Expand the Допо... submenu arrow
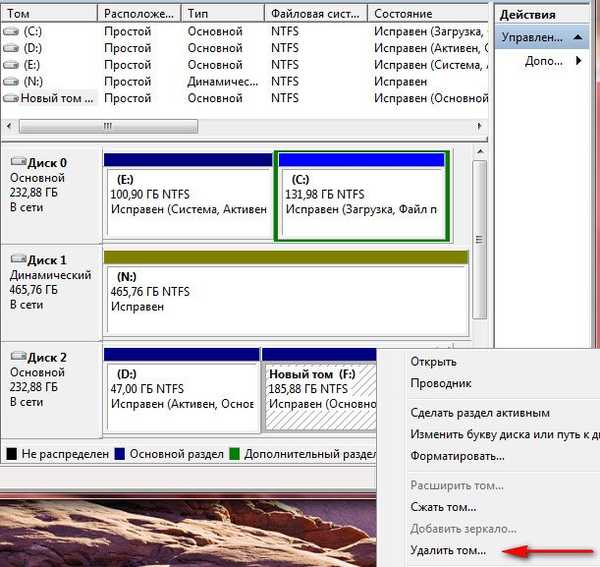The width and height of the screenshot is (600, 567). pyautogui.click(x=579, y=60)
